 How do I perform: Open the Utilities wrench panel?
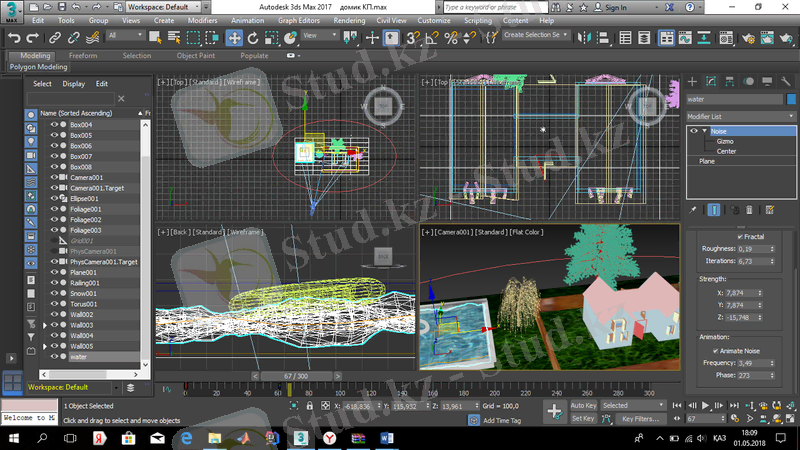[788, 81]
